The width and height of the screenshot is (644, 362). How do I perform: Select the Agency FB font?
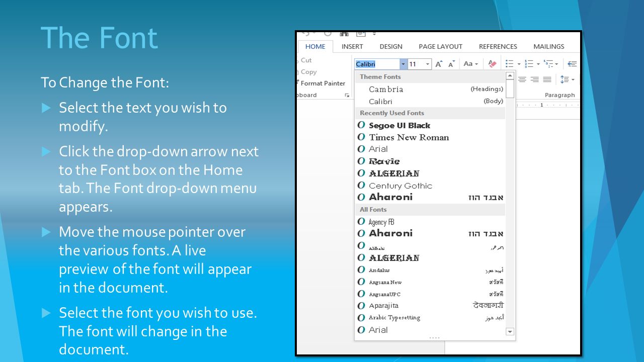430,222
